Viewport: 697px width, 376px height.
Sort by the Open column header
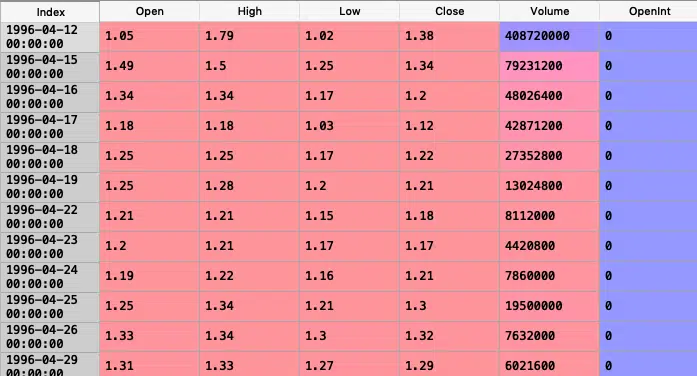click(x=149, y=11)
